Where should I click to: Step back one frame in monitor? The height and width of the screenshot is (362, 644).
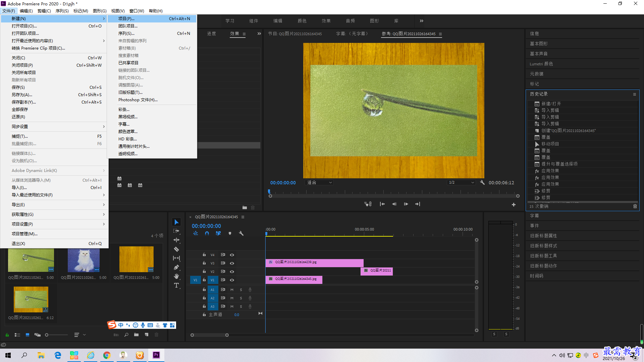coord(394,204)
